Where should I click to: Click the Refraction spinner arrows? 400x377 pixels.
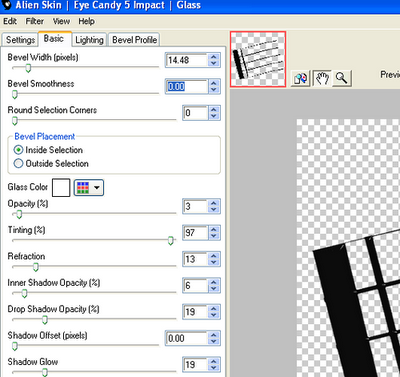(x=214, y=259)
